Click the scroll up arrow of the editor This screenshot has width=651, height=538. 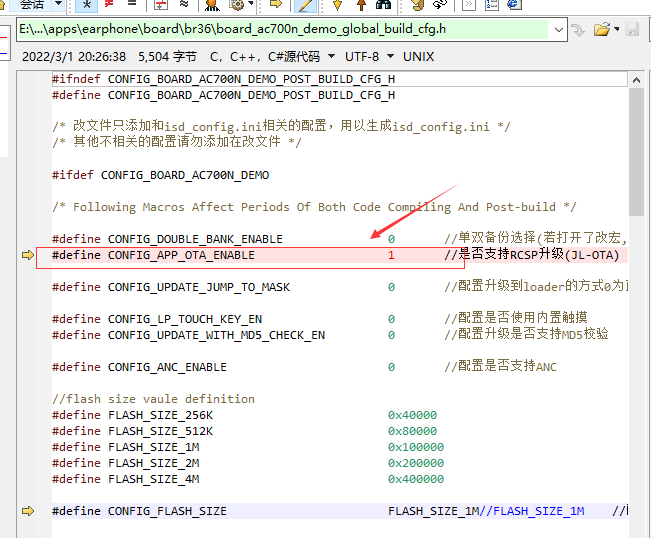pyautogui.click(x=636, y=80)
